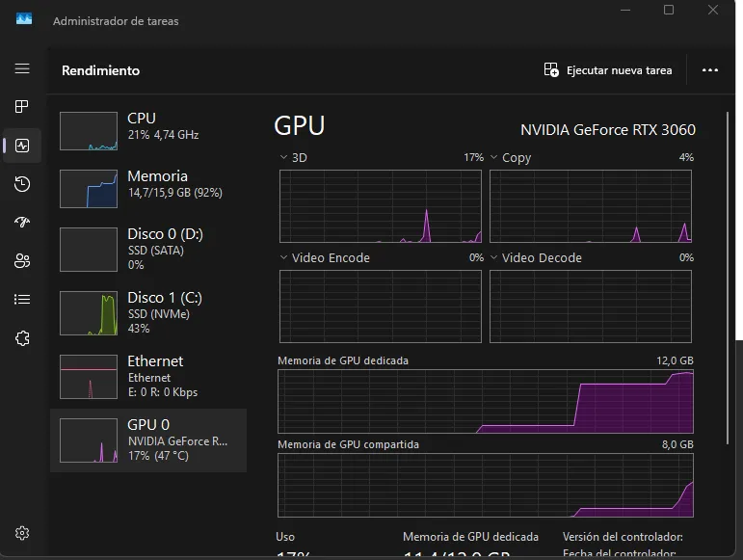Select GPU 0 entry in the list
The height and width of the screenshot is (560, 743).
tap(148, 440)
